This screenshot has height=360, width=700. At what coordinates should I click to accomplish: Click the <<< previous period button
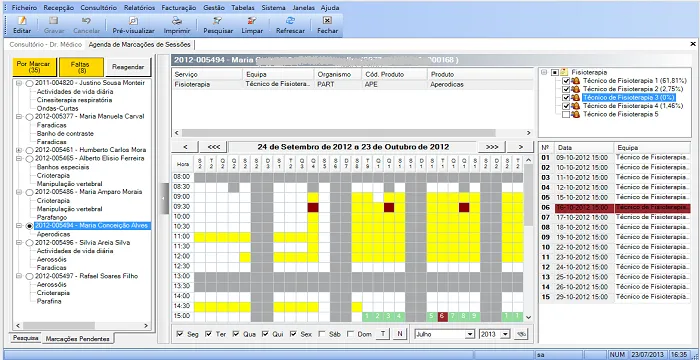click(x=213, y=147)
